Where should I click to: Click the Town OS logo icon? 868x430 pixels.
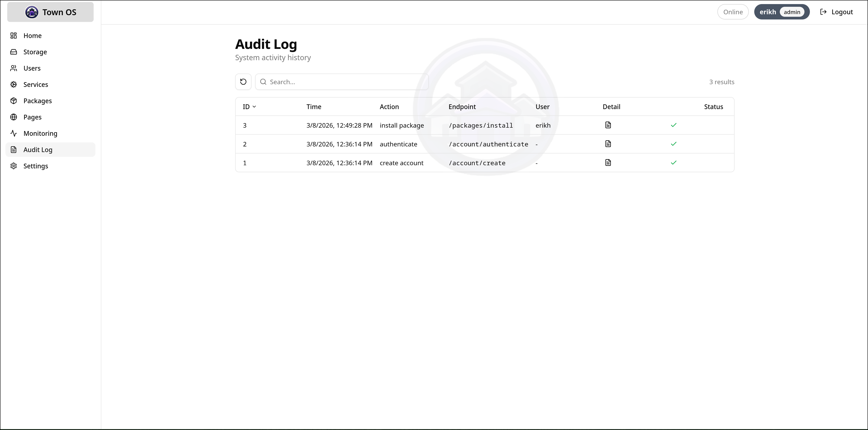[x=32, y=12]
